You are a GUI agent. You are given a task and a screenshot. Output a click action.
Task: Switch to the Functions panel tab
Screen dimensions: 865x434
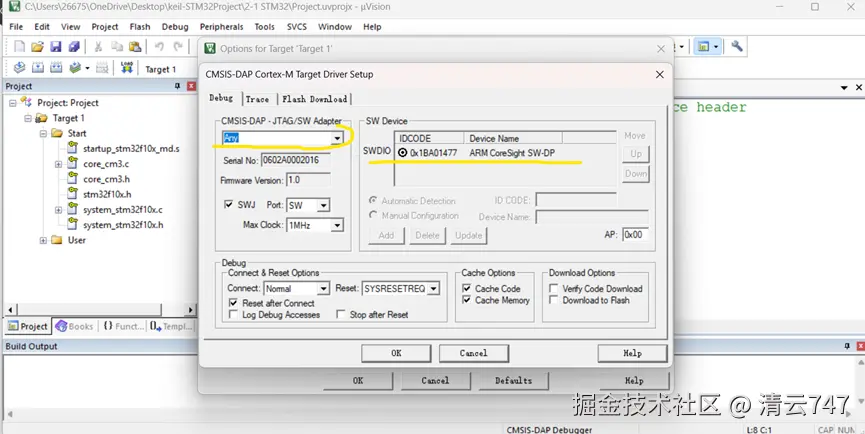[x=123, y=326]
